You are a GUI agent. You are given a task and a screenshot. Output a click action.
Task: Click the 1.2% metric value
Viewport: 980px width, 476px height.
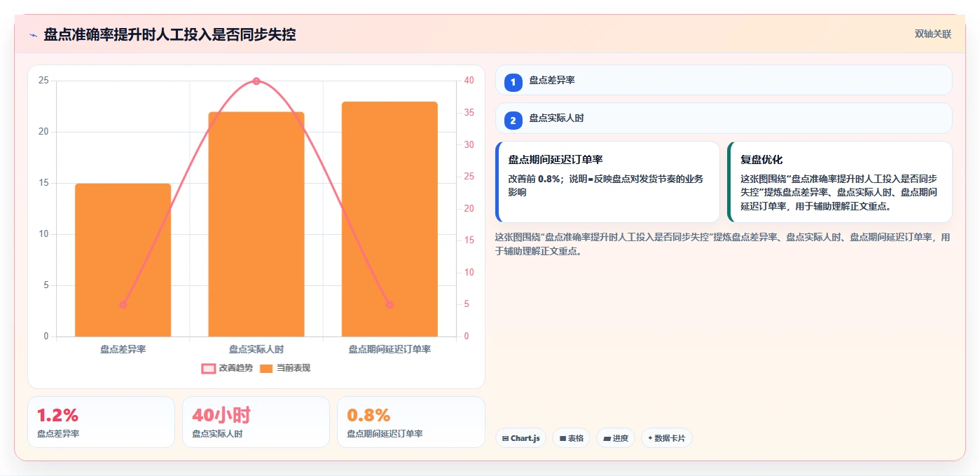tap(57, 415)
